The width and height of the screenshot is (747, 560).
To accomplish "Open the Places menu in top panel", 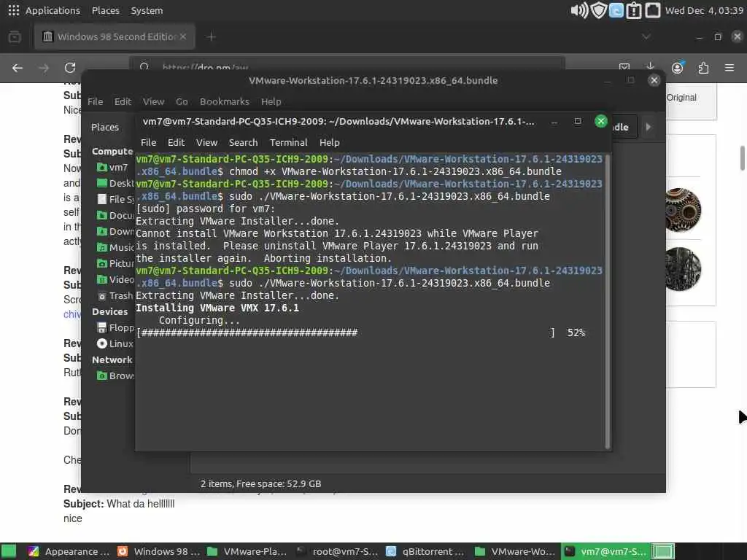I will pos(105,10).
